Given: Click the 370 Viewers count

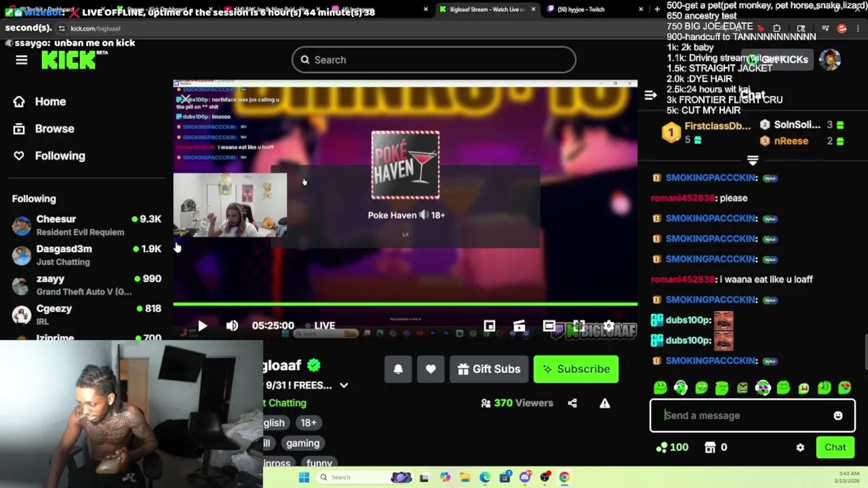Looking at the screenshot, I should [x=517, y=403].
